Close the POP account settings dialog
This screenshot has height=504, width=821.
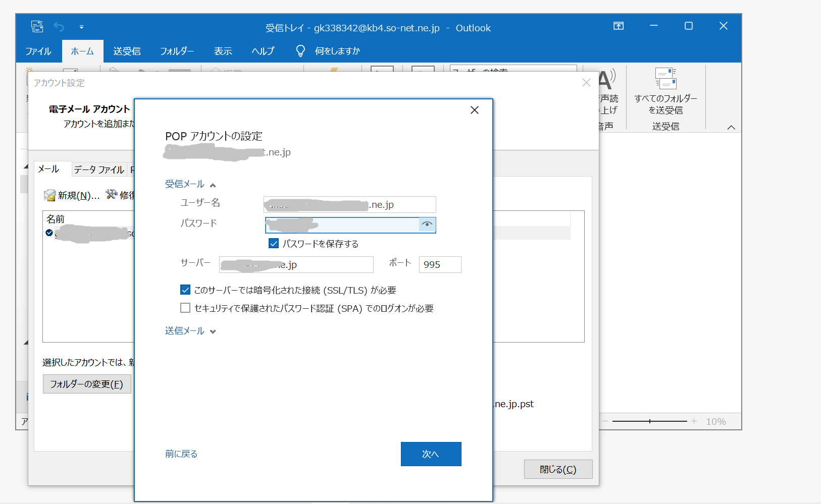click(x=475, y=110)
